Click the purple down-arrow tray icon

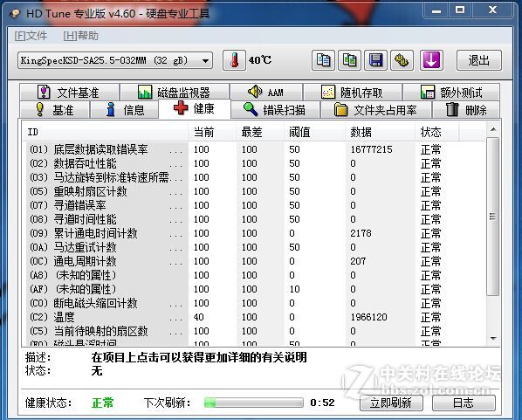[431, 60]
